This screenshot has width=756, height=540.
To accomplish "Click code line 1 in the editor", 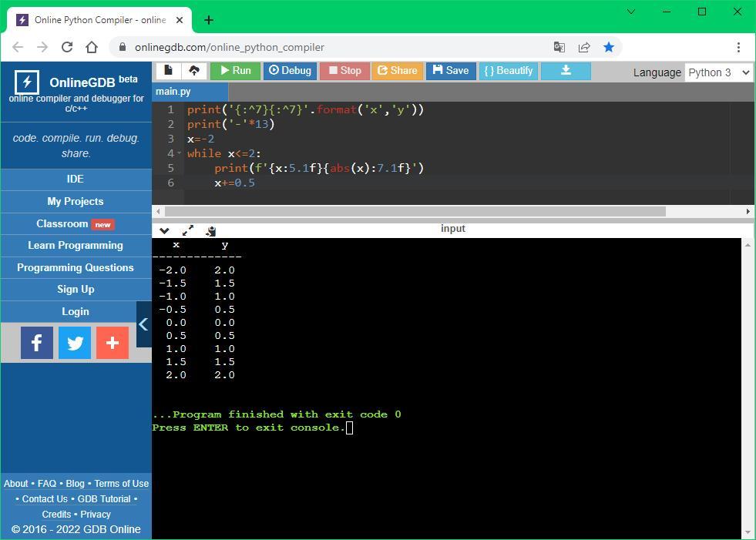I will tap(305, 110).
